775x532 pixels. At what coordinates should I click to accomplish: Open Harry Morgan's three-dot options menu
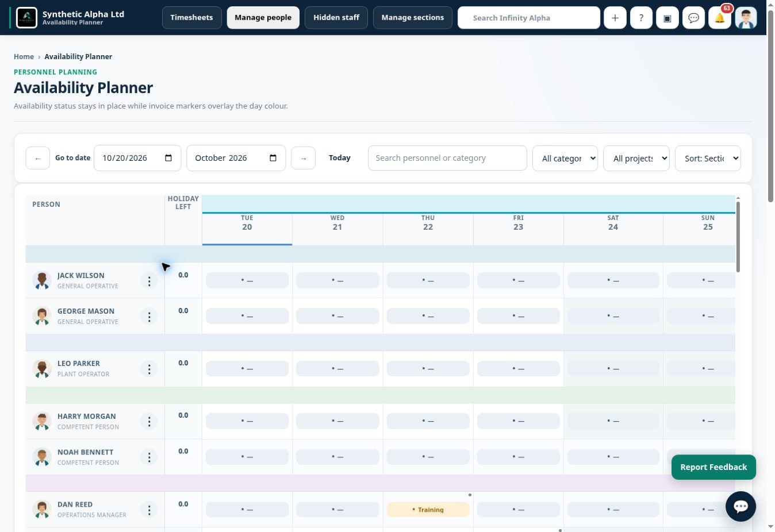149,422
